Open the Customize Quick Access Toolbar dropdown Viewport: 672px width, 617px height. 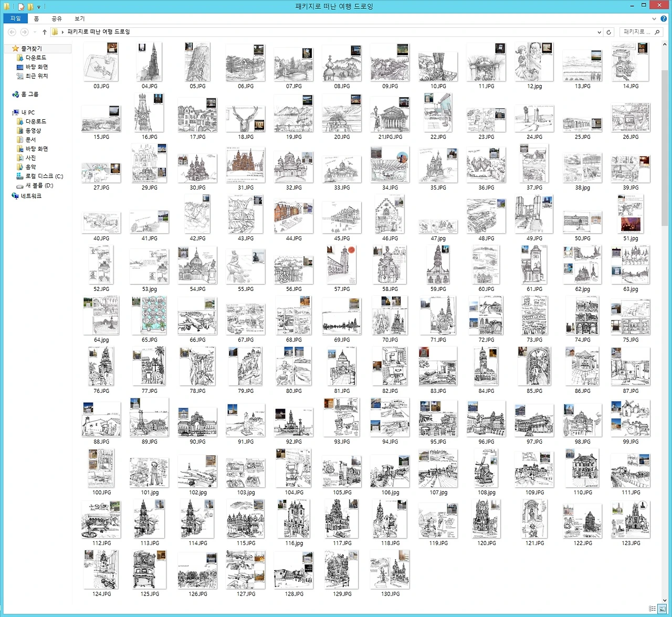pos(39,7)
